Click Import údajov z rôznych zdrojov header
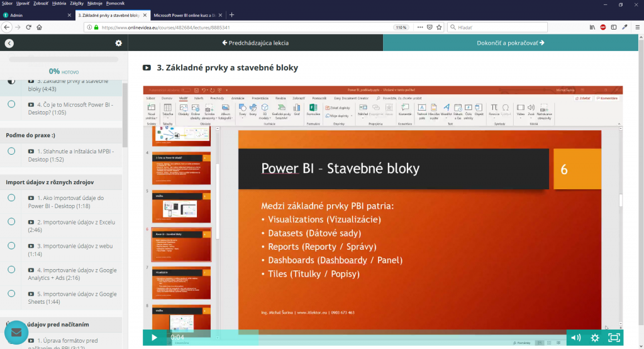The height and width of the screenshot is (349, 644). 50,182
